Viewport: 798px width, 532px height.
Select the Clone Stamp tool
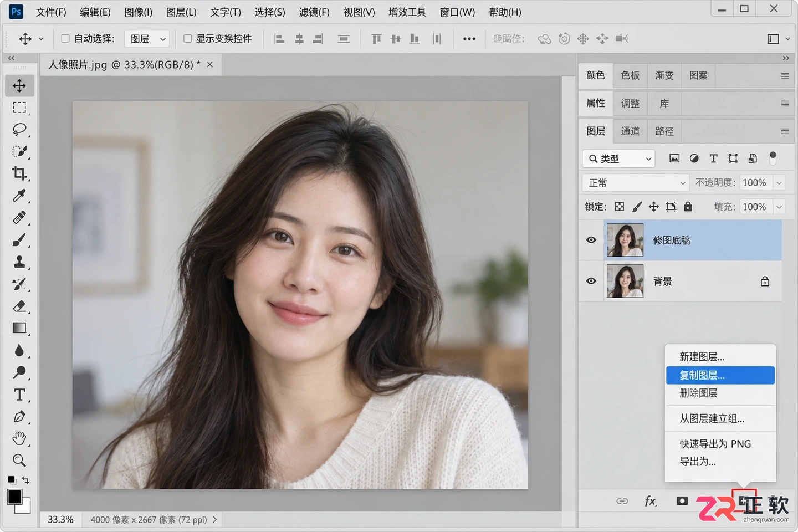click(19, 262)
